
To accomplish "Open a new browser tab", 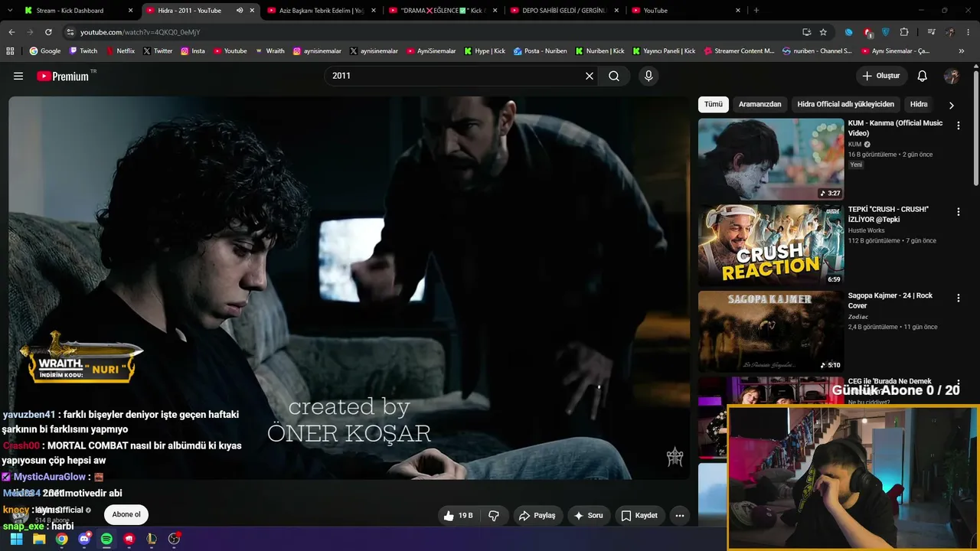I will tap(756, 11).
